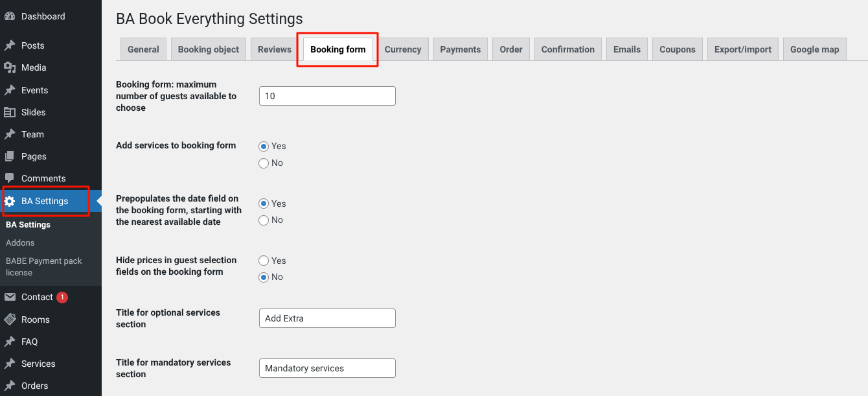Screen dimensions: 868x396
Task: Click the Slides icon in sidebar
Action: [10, 112]
